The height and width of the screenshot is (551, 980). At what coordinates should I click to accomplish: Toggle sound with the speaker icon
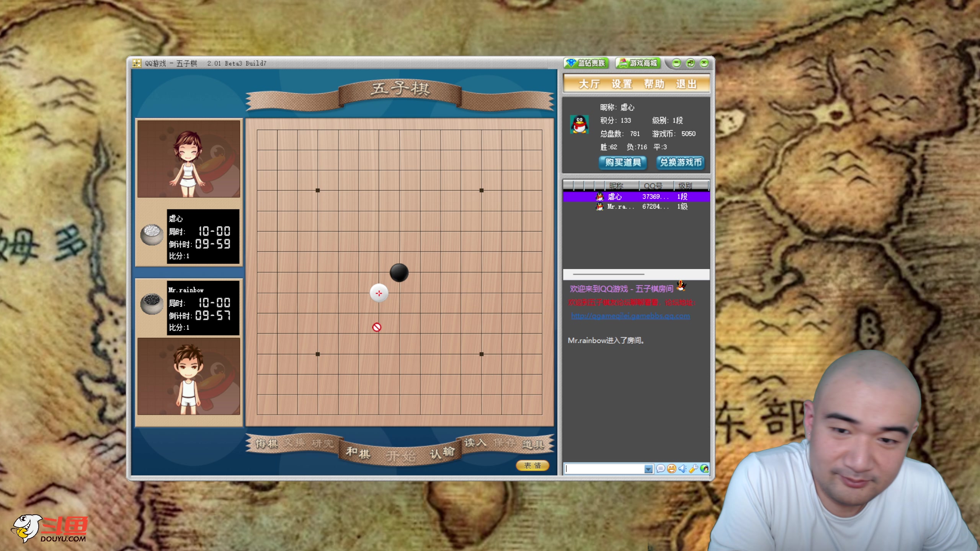[x=683, y=469]
